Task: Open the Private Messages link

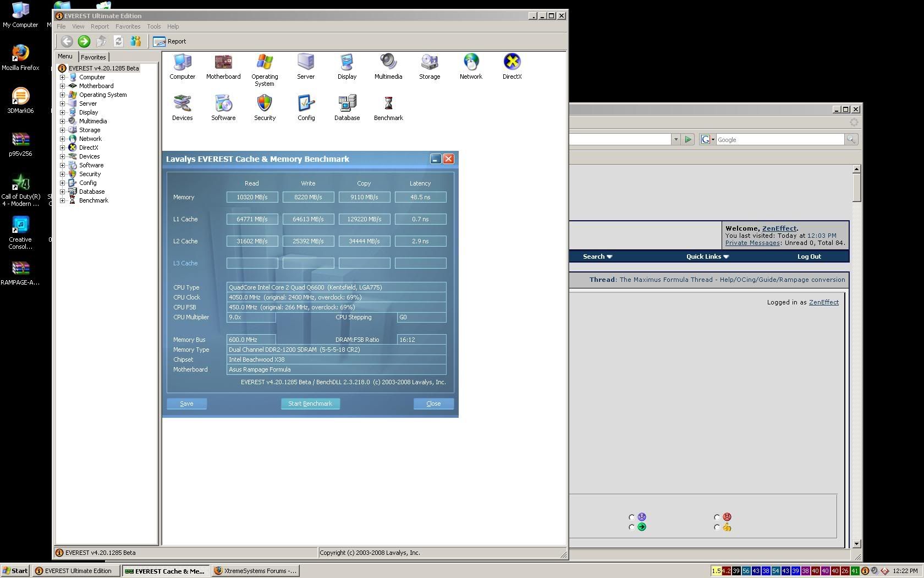Action: (752, 243)
